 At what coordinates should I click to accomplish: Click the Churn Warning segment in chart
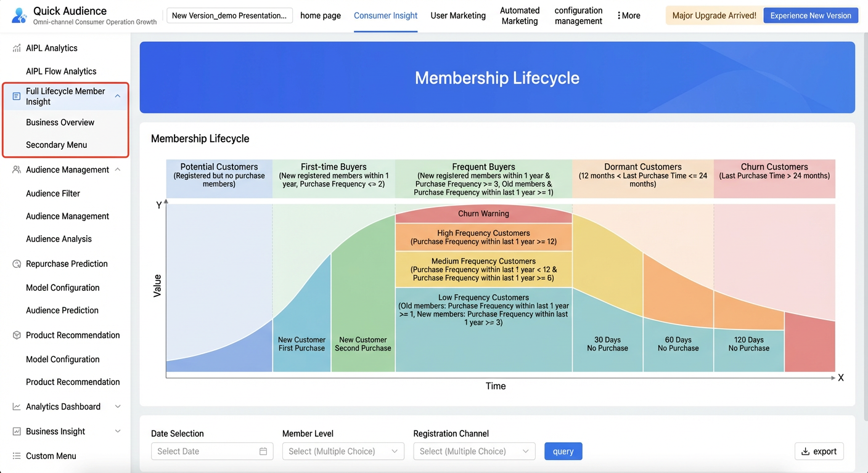483,214
